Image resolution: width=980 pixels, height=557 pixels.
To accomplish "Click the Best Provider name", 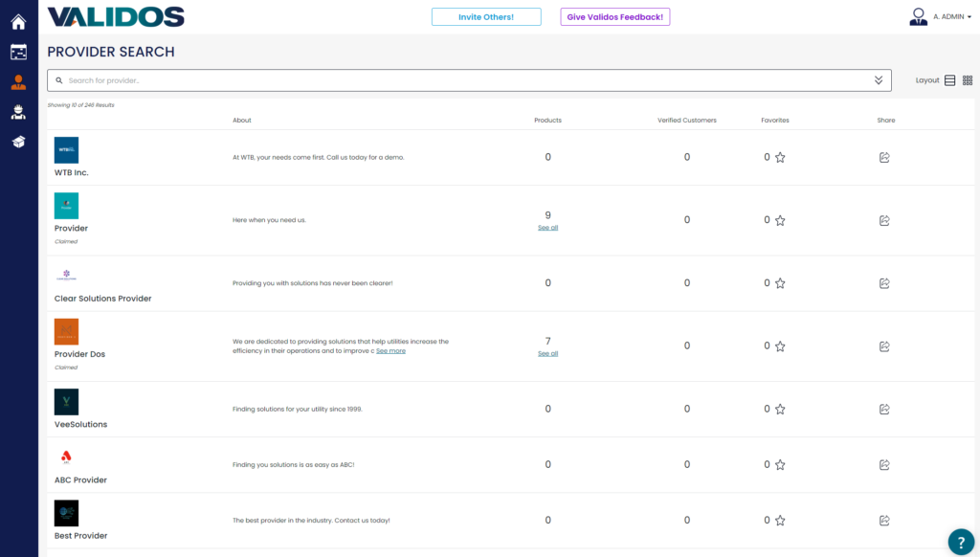I will pos(80,536).
